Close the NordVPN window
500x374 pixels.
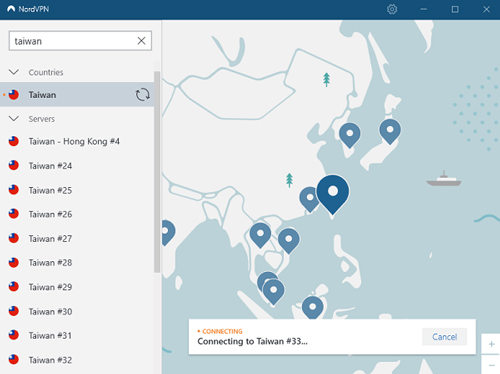click(486, 9)
